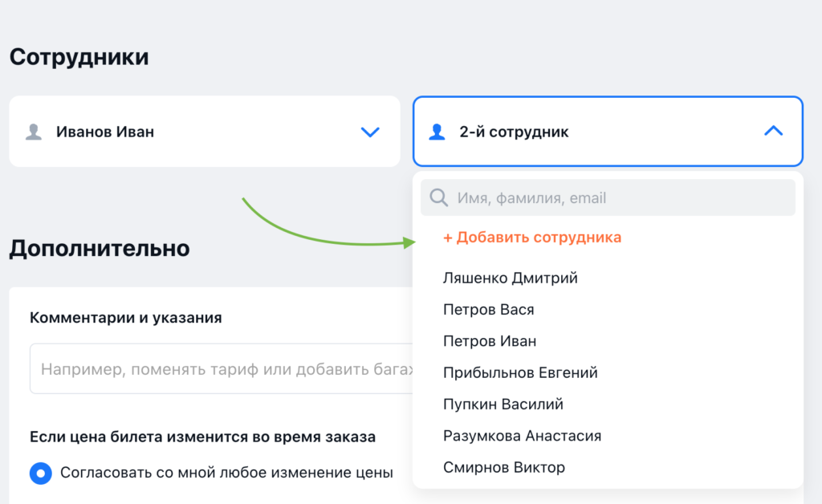Select Смирнов Виктор at the list bottom
The image size is (822, 504).
(503, 466)
